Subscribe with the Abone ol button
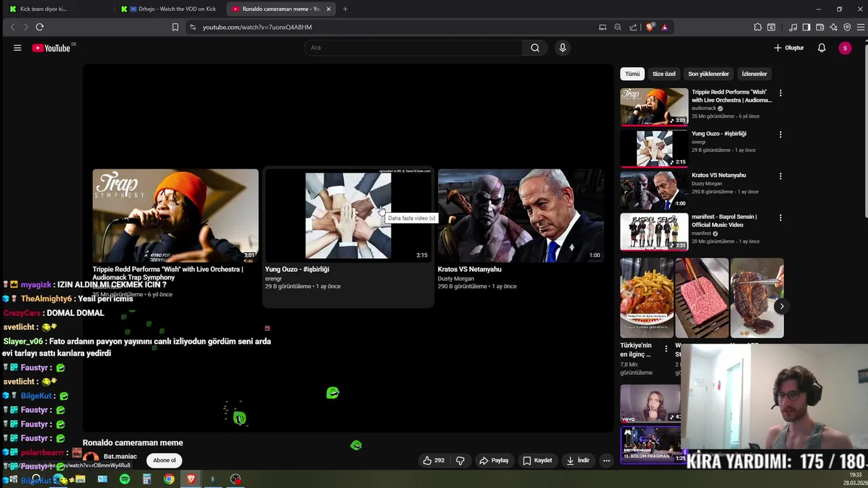868x488 pixels. click(x=164, y=460)
